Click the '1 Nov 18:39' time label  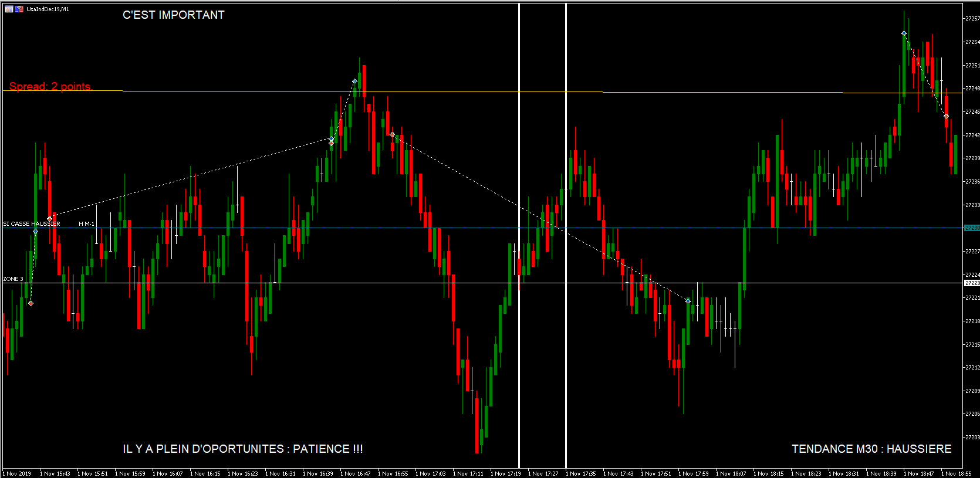coord(881,473)
